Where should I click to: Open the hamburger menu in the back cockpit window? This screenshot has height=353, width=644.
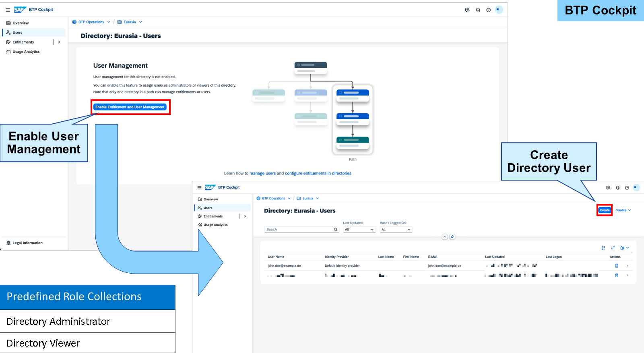pyautogui.click(x=8, y=10)
